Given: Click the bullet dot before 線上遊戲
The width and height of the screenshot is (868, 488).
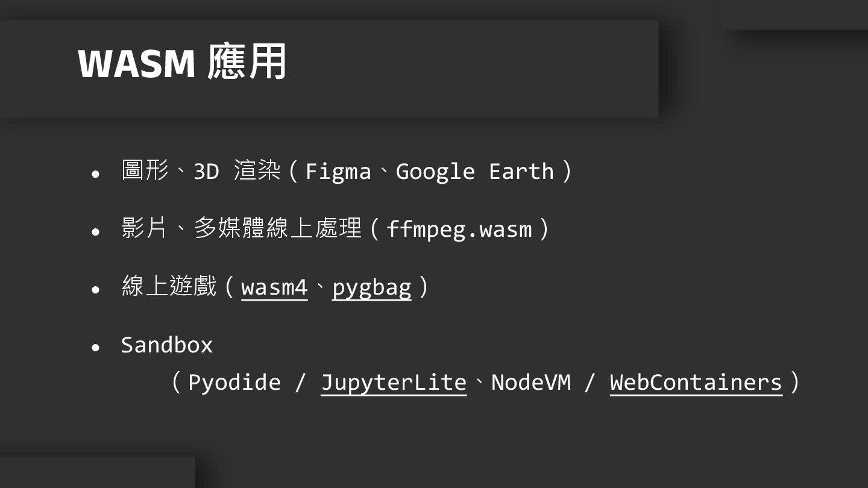Looking at the screenshot, I should [95, 290].
